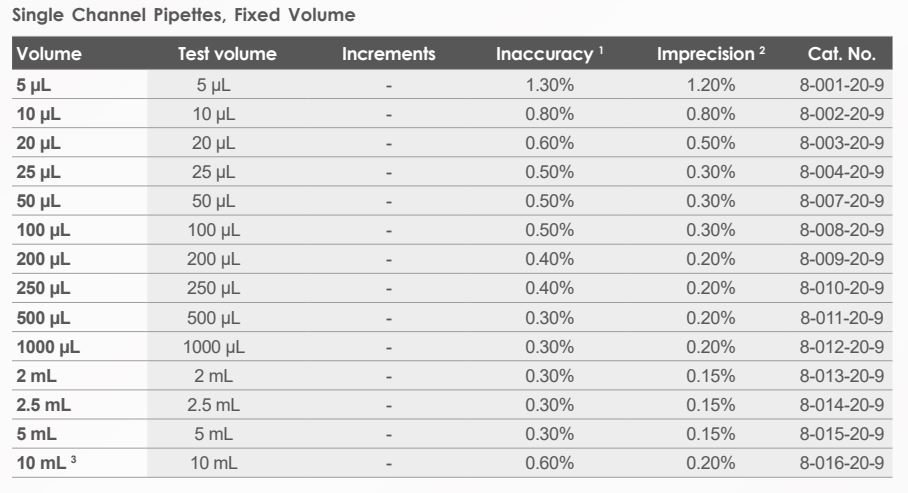Select the 1.30% inaccuracy value
This screenshot has width=908, height=493.
pyautogui.click(x=550, y=86)
